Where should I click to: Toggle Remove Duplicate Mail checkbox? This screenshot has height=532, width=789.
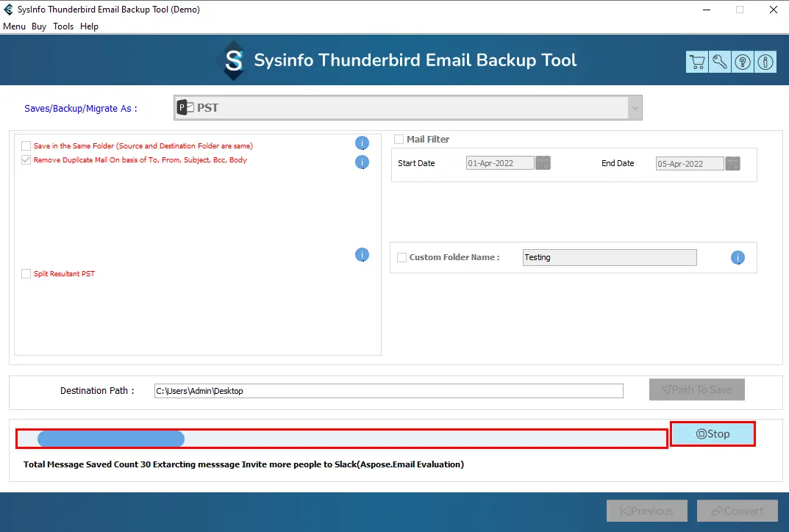[x=26, y=160]
